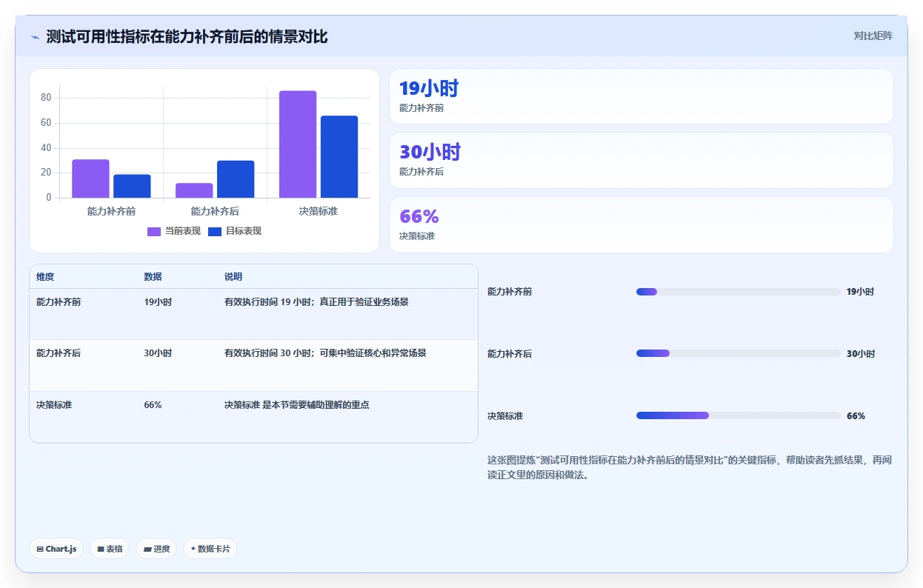
Task: Click the blue bar for 决策标准
Action: click(339, 157)
